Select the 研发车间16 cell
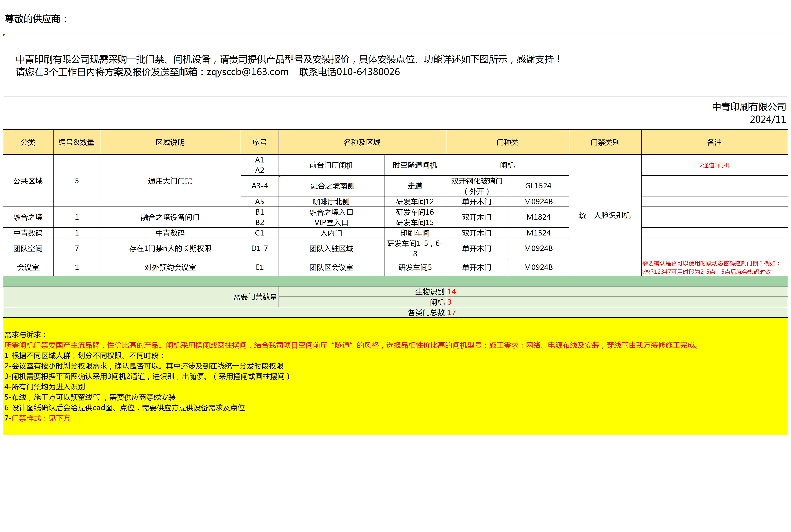791x532 pixels. click(415, 212)
